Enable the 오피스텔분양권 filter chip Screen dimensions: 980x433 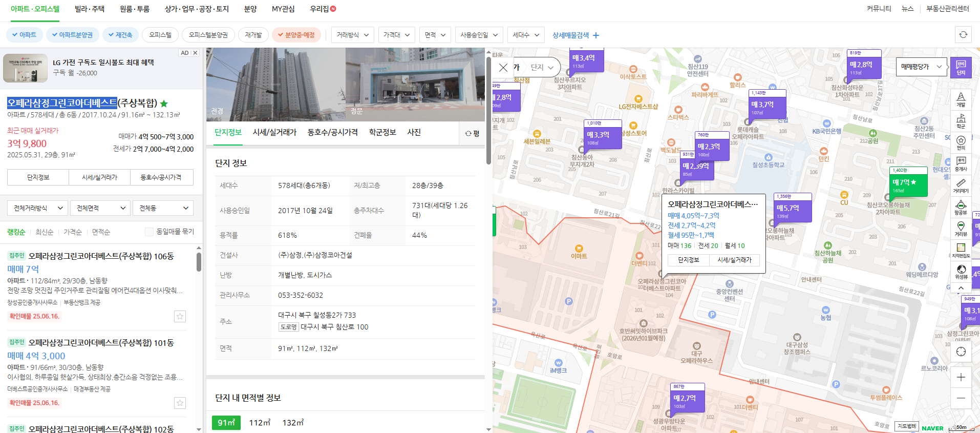[208, 35]
